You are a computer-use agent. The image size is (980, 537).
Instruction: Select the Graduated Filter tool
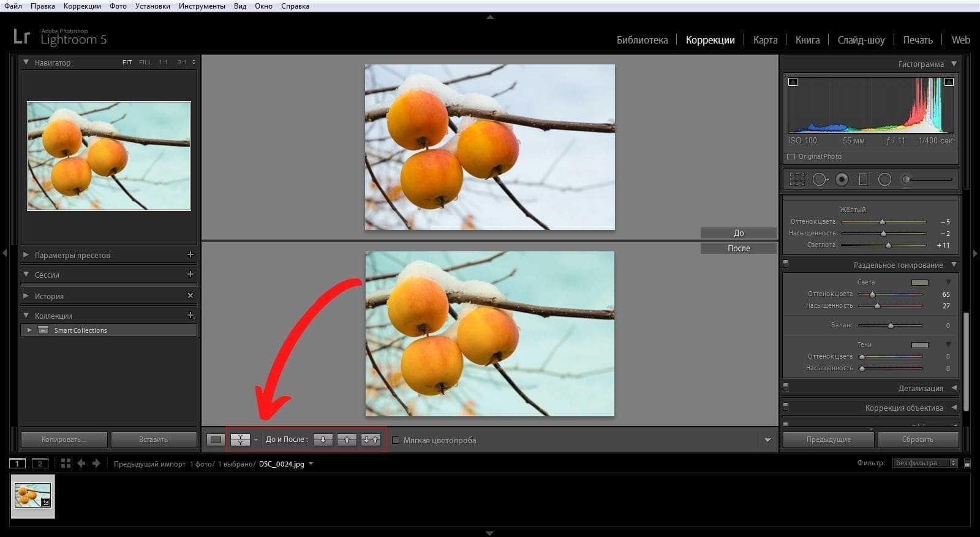point(863,180)
